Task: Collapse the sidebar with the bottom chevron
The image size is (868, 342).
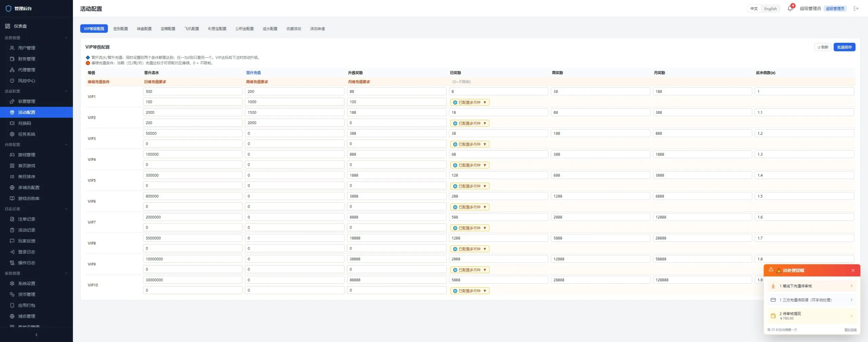Action: point(36,335)
